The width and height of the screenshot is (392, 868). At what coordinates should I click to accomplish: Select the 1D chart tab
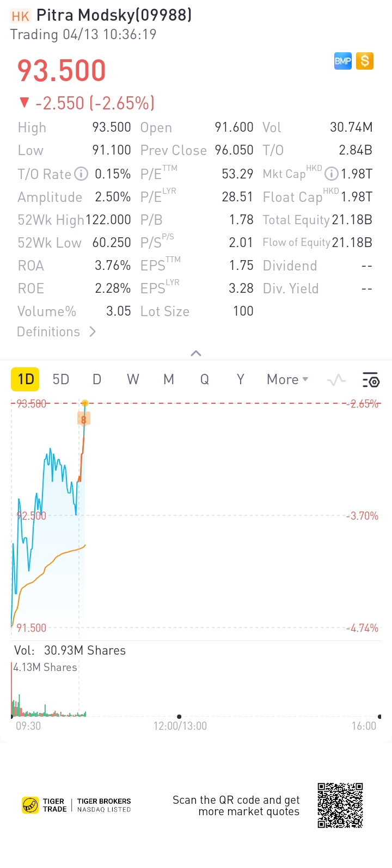[26, 379]
